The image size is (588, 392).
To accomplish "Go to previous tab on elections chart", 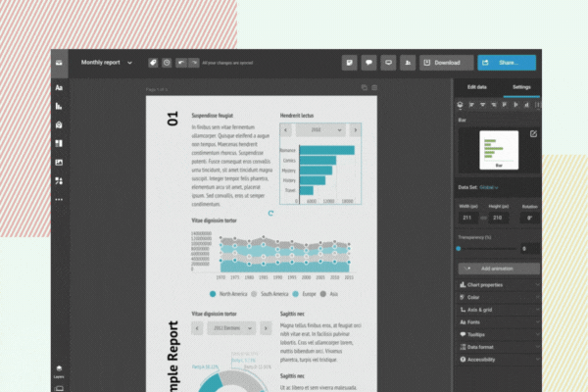I will point(197,328).
